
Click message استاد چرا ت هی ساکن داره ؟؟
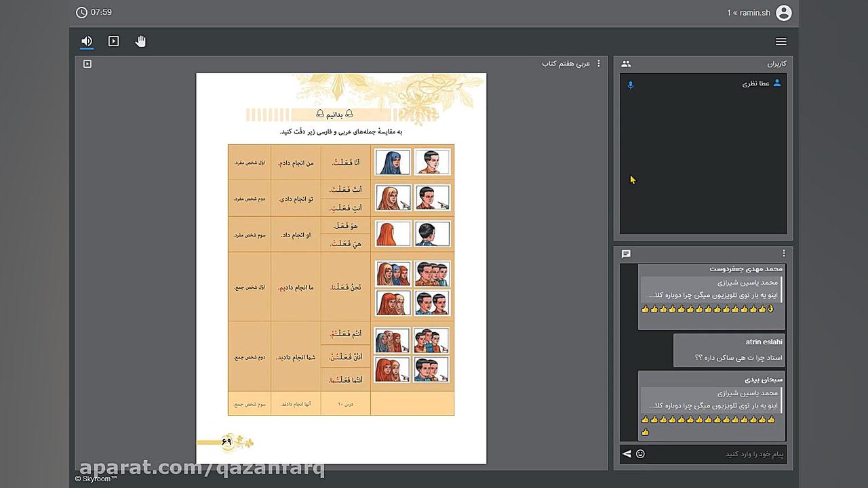(x=738, y=357)
